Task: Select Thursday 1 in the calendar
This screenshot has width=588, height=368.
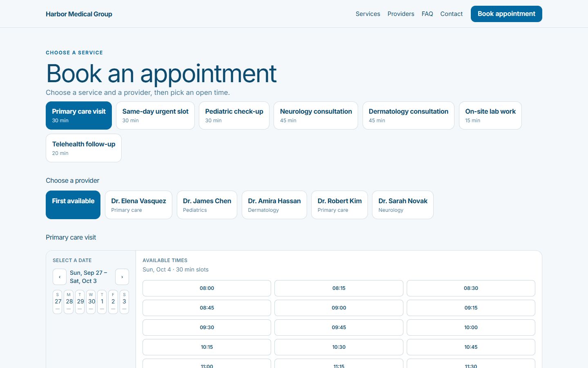Action: (102, 302)
